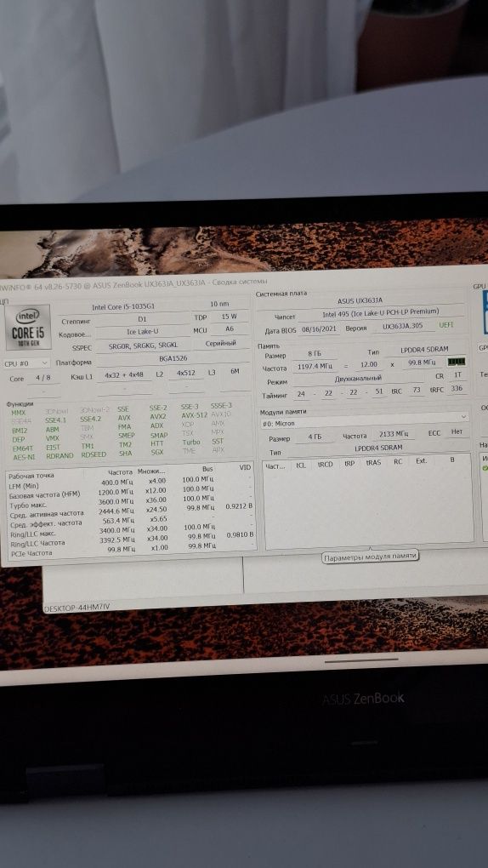Click the 'PCIe Частота' row label
Viewport: 488px width, 868px height.
[x=31, y=553]
